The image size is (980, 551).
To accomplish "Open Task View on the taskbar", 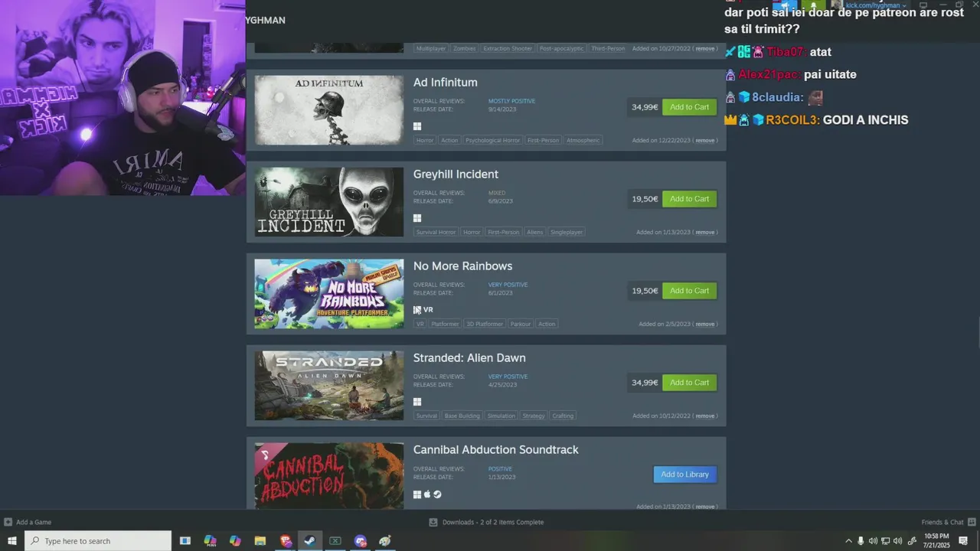I will [x=185, y=541].
